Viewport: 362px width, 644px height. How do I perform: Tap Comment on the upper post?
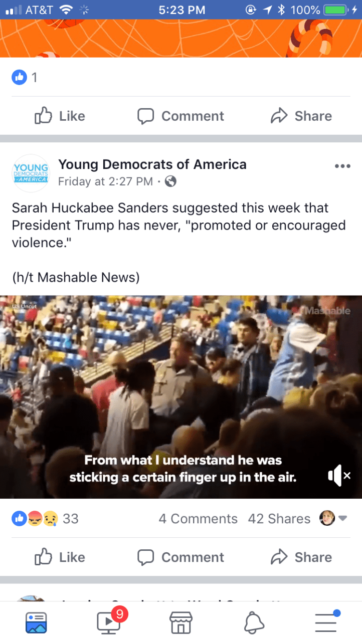point(181,116)
